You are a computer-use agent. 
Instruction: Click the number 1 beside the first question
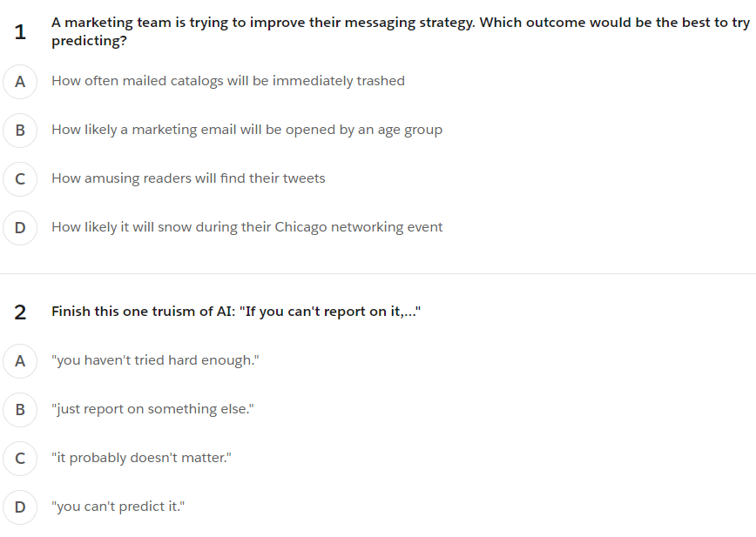18,31
